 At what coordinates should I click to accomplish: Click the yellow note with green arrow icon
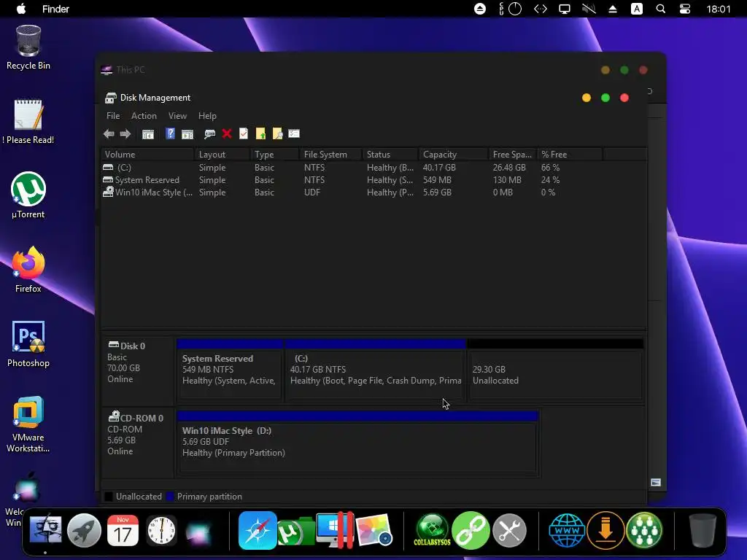pos(260,134)
